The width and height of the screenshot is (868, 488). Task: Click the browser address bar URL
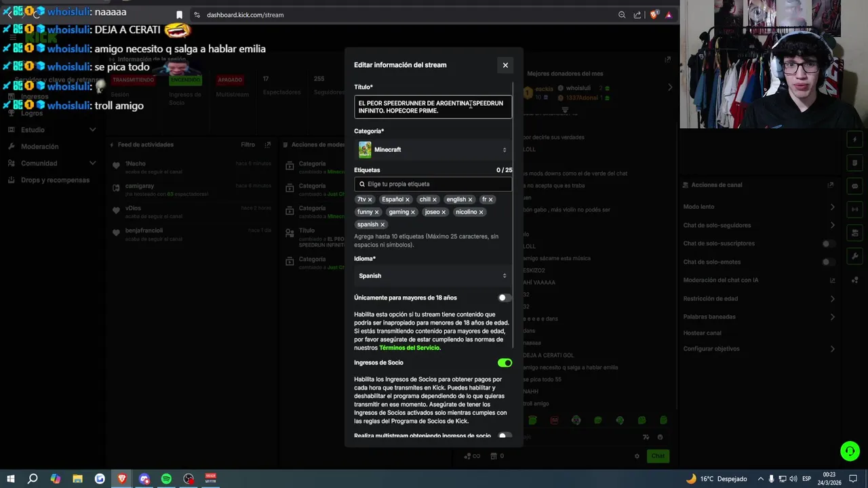tap(245, 15)
